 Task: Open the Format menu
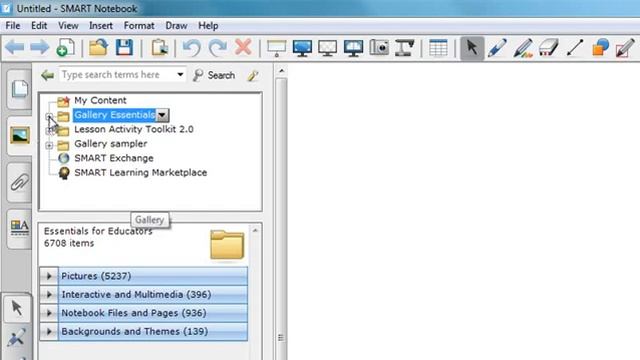[x=139, y=26]
